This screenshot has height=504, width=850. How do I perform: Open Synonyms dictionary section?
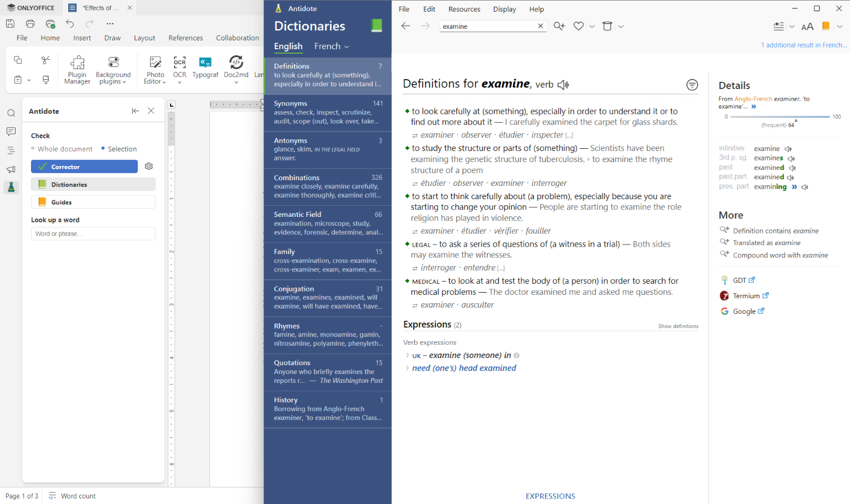click(328, 112)
